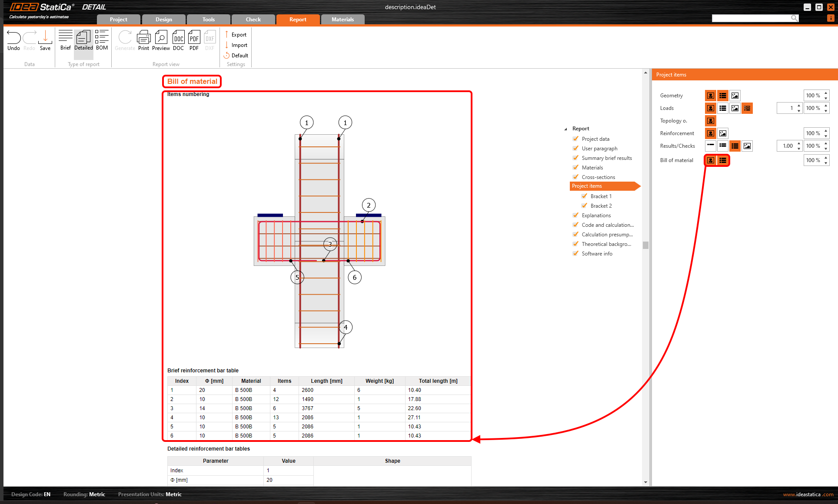The height and width of the screenshot is (504, 838).
Task: Click the Export settings button
Action: (x=236, y=35)
